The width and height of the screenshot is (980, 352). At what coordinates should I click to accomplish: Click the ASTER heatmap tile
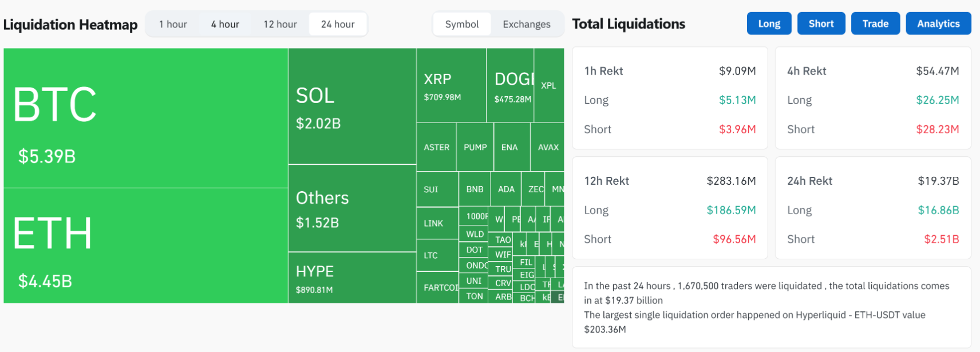pyautogui.click(x=436, y=147)
